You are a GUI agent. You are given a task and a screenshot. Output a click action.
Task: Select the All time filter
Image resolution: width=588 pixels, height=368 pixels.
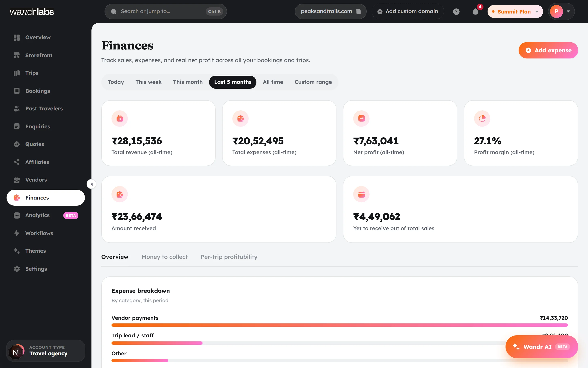[x=273, y=82]
